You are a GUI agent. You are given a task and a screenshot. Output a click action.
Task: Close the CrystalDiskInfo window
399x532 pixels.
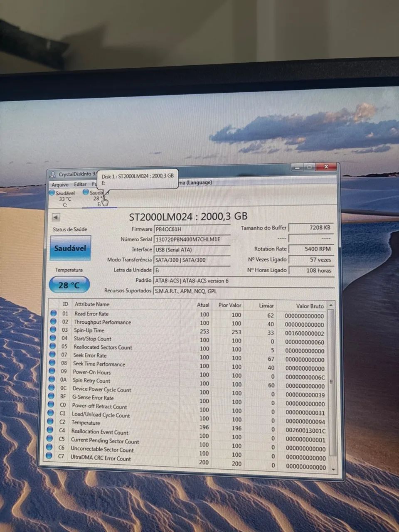(326, 167)
